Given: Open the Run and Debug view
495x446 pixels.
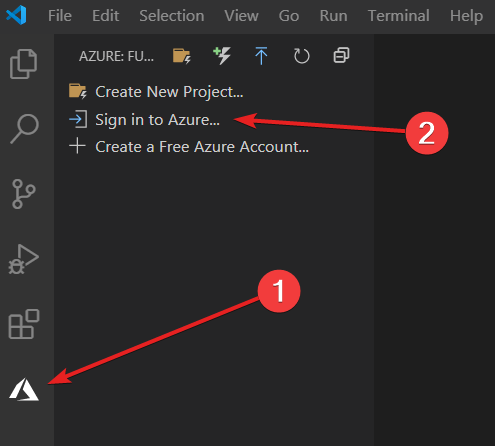Looking at the screenshot, I should pyautogui.click(x=24, y=259).
